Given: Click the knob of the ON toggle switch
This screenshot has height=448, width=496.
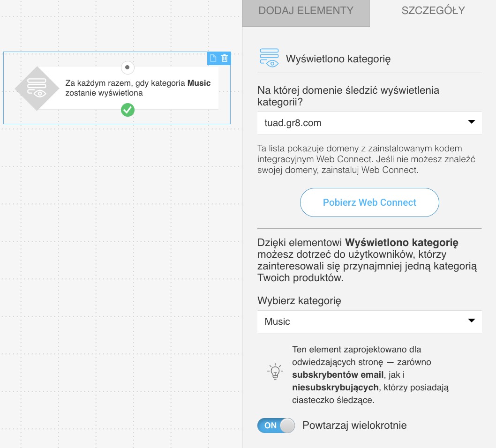Looking at the screenshot, I should pyautogui.click(x=287, y=425).
